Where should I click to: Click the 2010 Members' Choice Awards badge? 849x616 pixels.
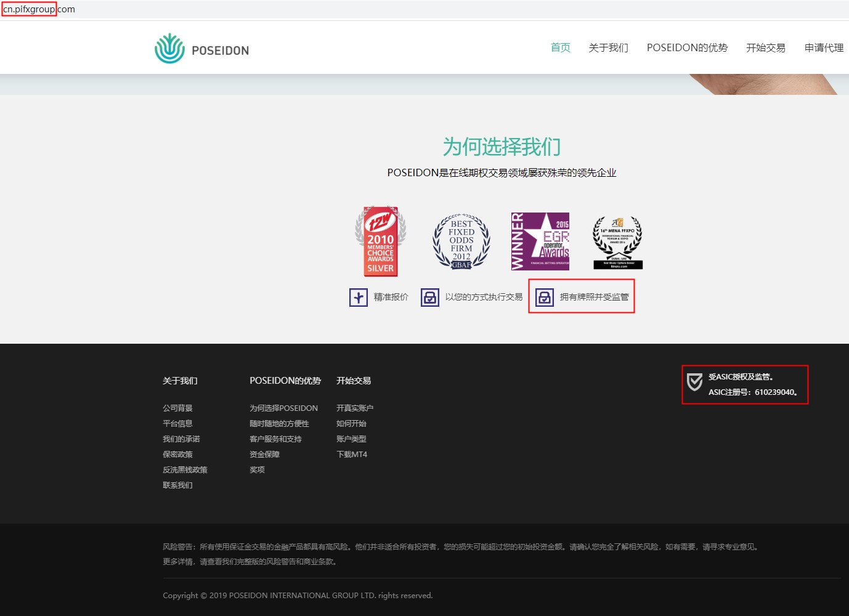click(381, 241)
